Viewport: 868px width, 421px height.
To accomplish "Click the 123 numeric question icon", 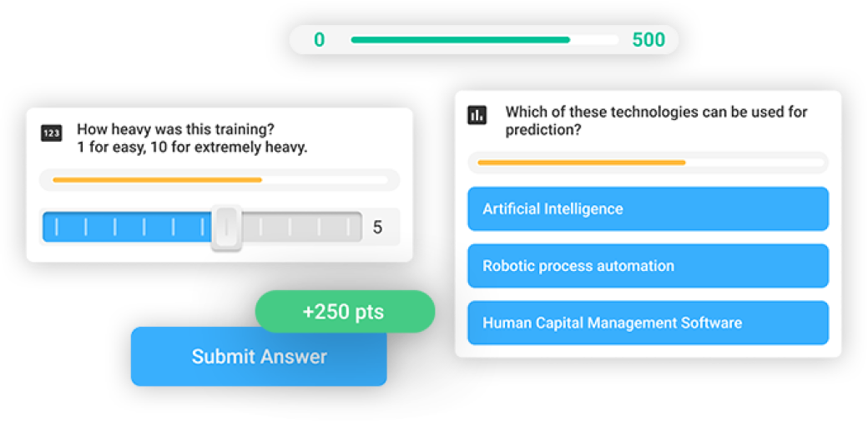I will point(52,133).
